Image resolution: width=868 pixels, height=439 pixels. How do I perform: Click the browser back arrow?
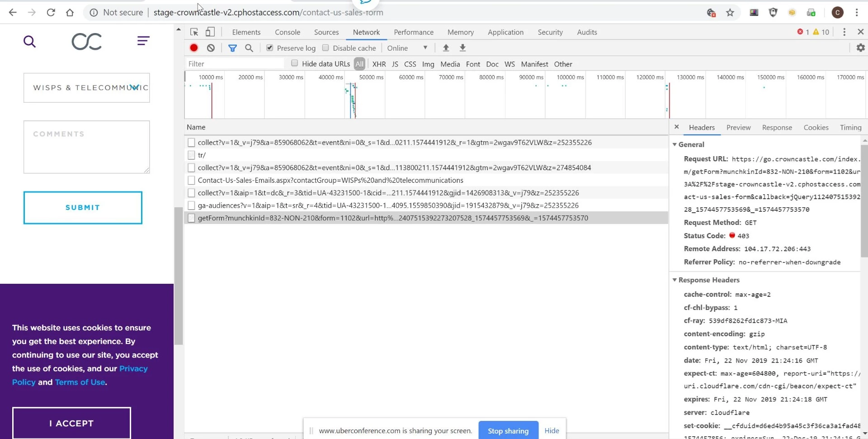coord(13,12)
